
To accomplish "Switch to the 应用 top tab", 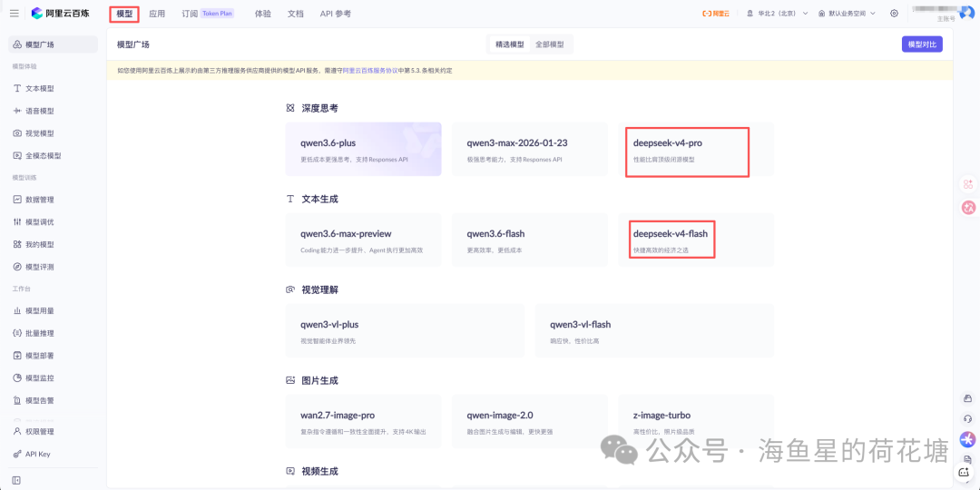I will (x=157, y=13).
